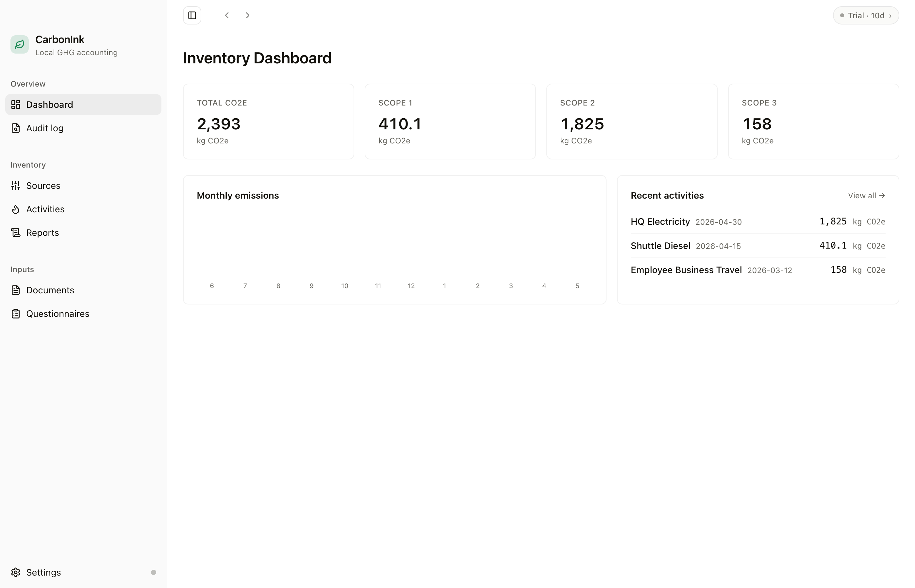Go back with the left arrow
Image resolution: width=915 pixels, height=588 pixels.
[x=227, y=15]
